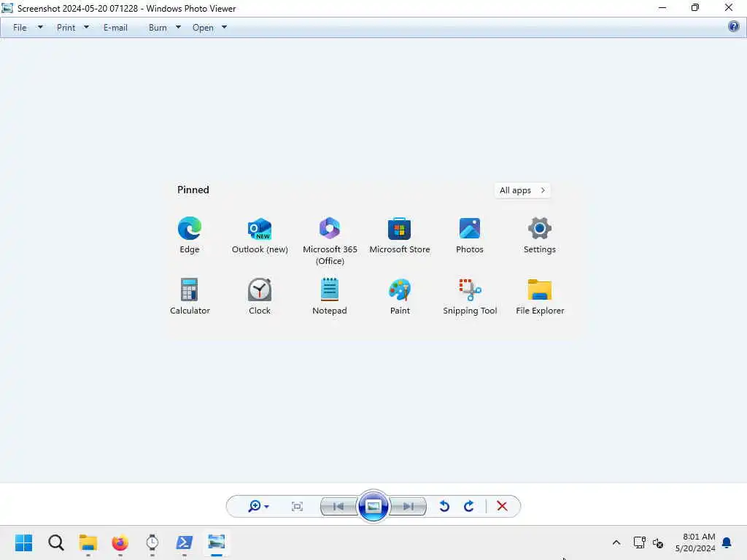747x560 pixels.
Task: Click the Calculator icon
Action: [189, 289]
